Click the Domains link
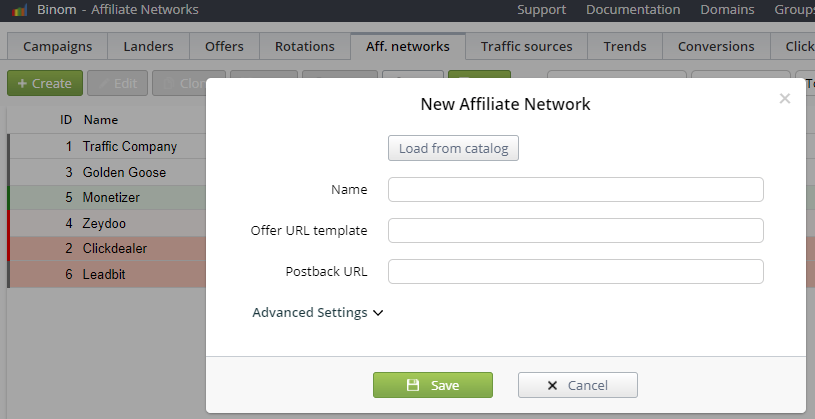This screenshot has height=419, width=815. [x=727, y=10]
